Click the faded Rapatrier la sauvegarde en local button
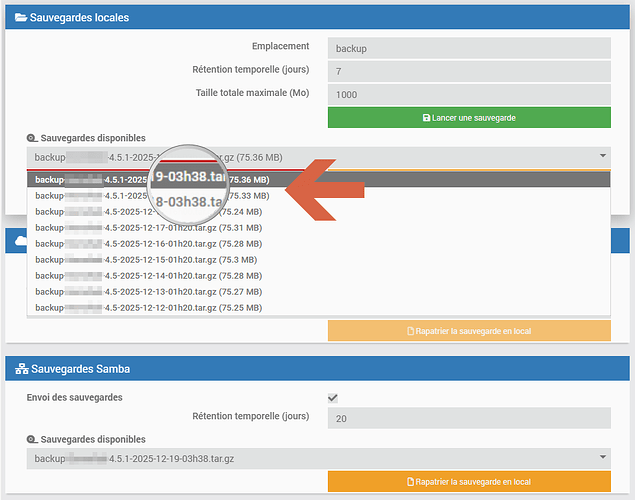The image size is (635, 500). (469, 331)
